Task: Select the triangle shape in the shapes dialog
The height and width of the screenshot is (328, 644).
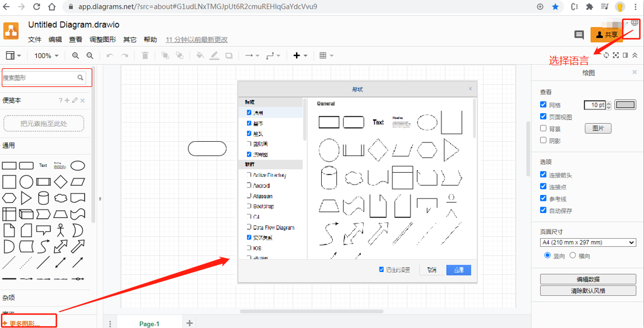Action: click(451, 150)
